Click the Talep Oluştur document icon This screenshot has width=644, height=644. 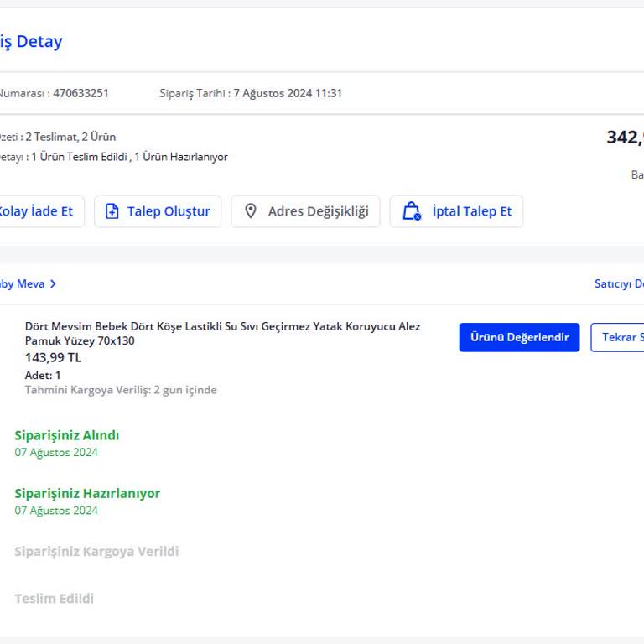(112, 211)
